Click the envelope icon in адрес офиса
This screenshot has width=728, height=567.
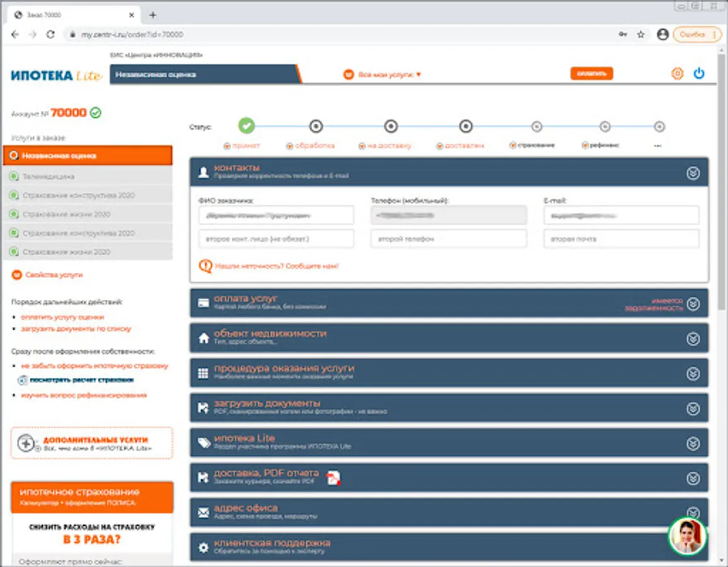pyautogui.click(x=204, y=512)
